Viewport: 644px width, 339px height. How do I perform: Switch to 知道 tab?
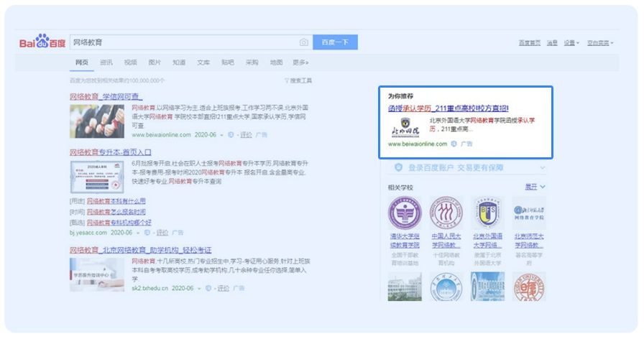click(x=179, y=62)
